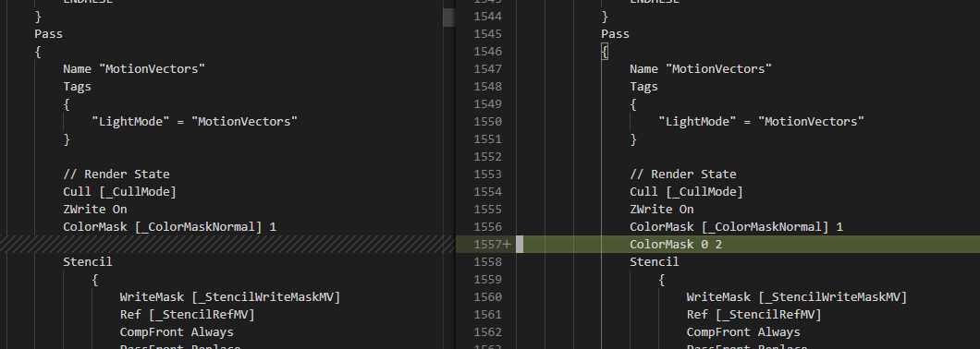The width and height of the screenshot is (980, 349).
Task: Click "CompFront Always" in the right pane
Action: pyautogui.click(x=743, y=332)
